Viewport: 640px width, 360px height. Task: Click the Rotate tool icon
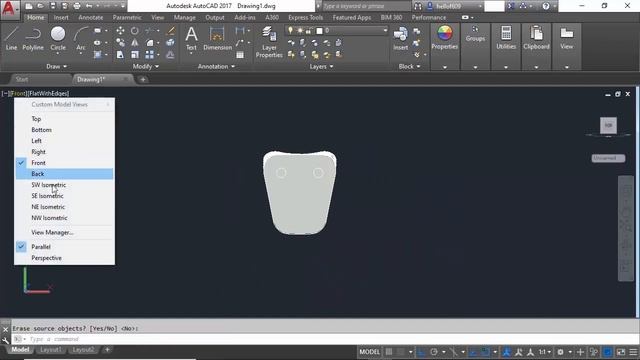[134, 31]
